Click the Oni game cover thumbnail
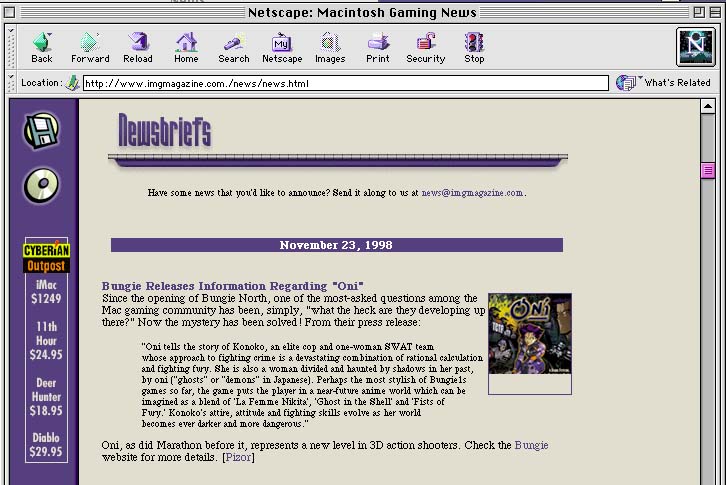726x485 pixels. (x=529, y=336)
